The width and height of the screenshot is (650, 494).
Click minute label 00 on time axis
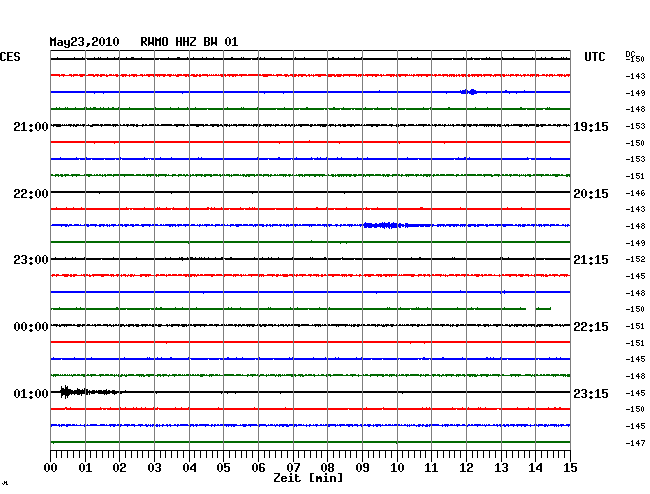pyautogui.click(x=51, y=468)
